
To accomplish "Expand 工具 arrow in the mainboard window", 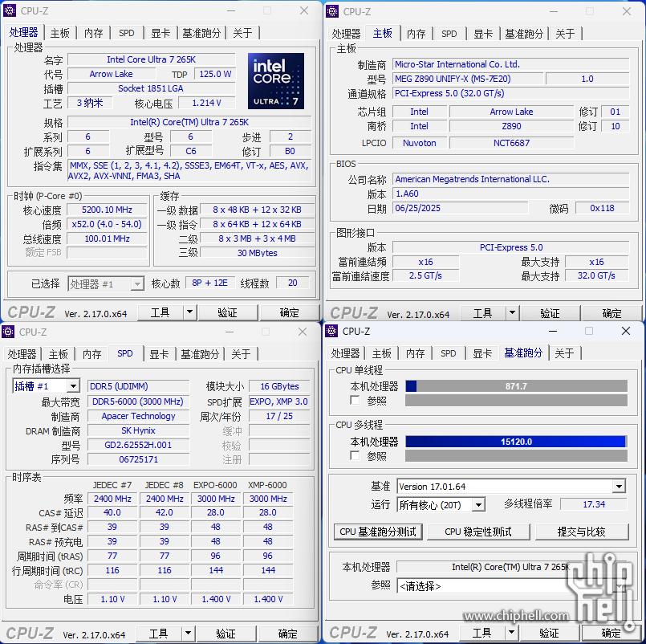I will point(512,313).
